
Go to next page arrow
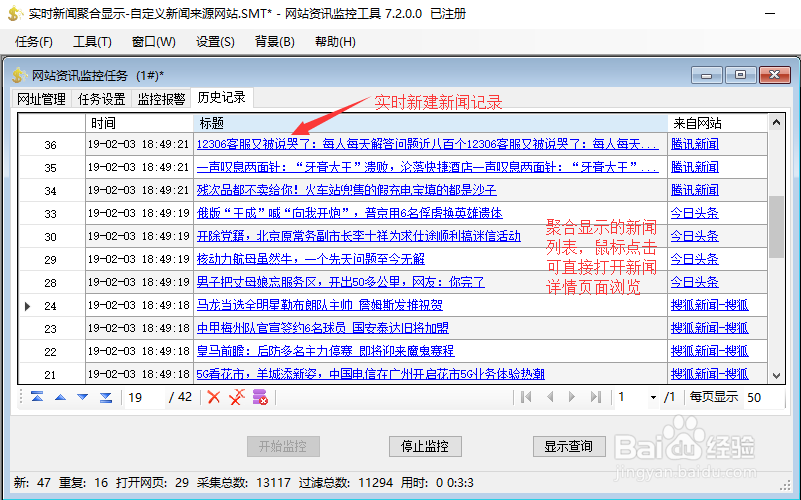click(572, 397)
